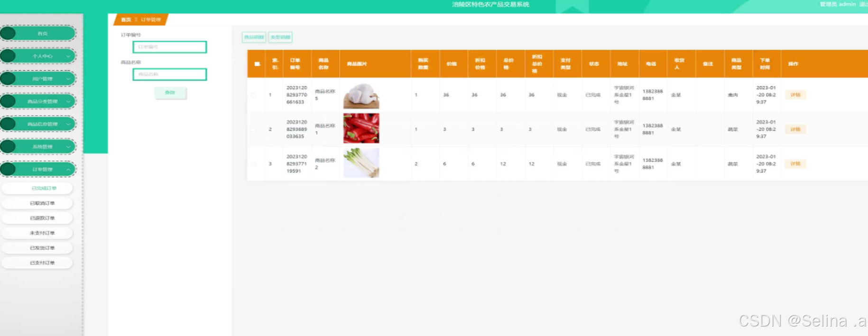Tick the checkbox for order row 3
This screenshot has height=336, width=868.
pyautogui.click(x=254, y=164)
